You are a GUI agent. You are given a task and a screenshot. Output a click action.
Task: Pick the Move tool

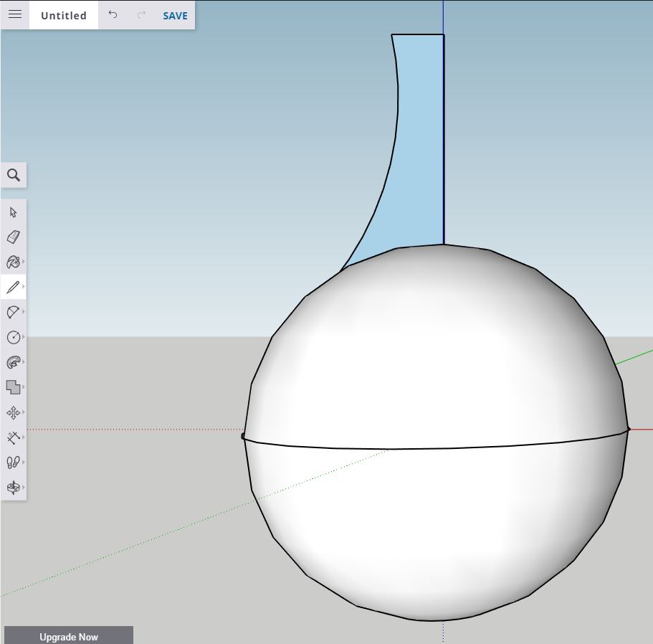[13, 412]
